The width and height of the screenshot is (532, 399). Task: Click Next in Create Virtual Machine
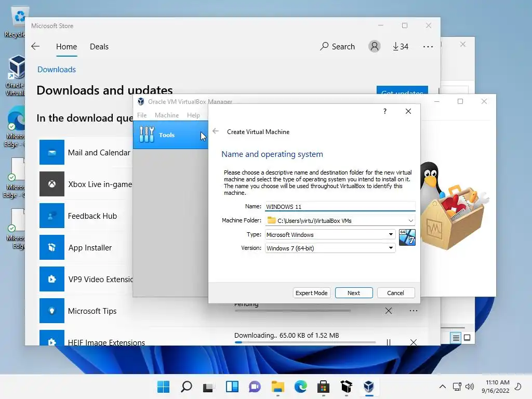click(x=354, y=293)
